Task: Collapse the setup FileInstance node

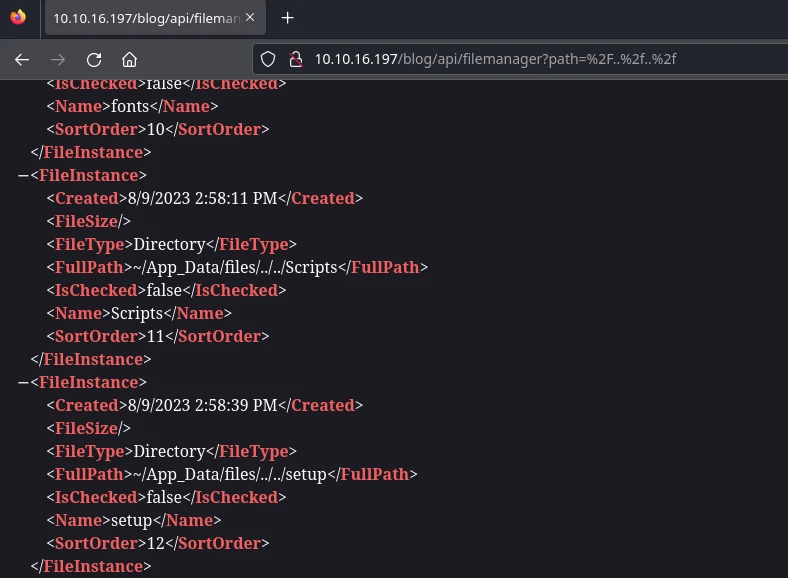Action: (x=23, y=383)
